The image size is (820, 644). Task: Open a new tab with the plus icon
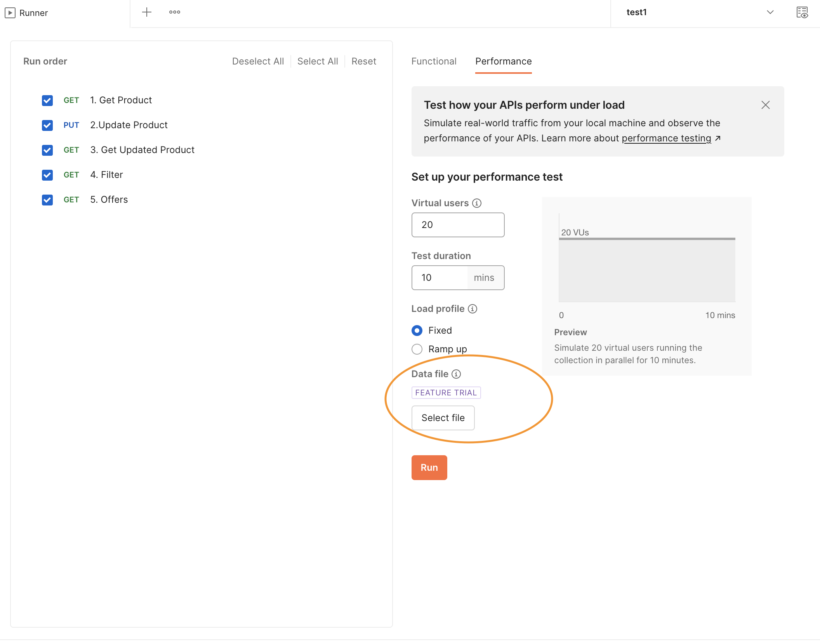coord(146,12)
